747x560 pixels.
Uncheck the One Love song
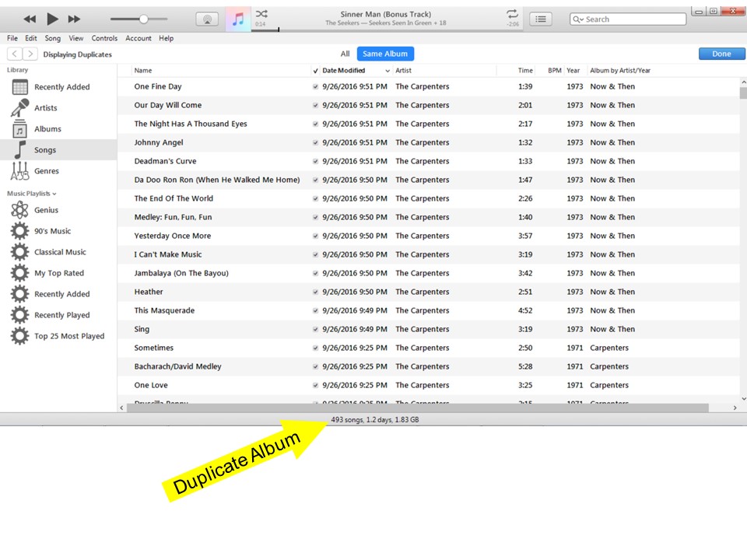click(315, 385)
